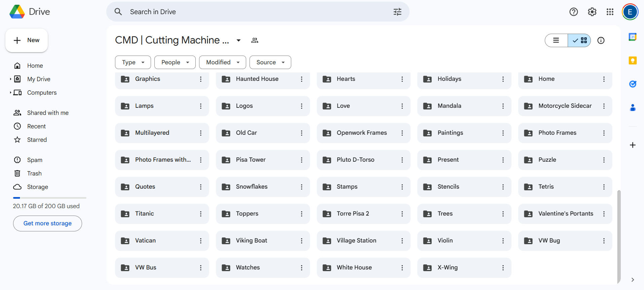
Task: Open Google Keep side panel icon
Action: pos(633,61)
